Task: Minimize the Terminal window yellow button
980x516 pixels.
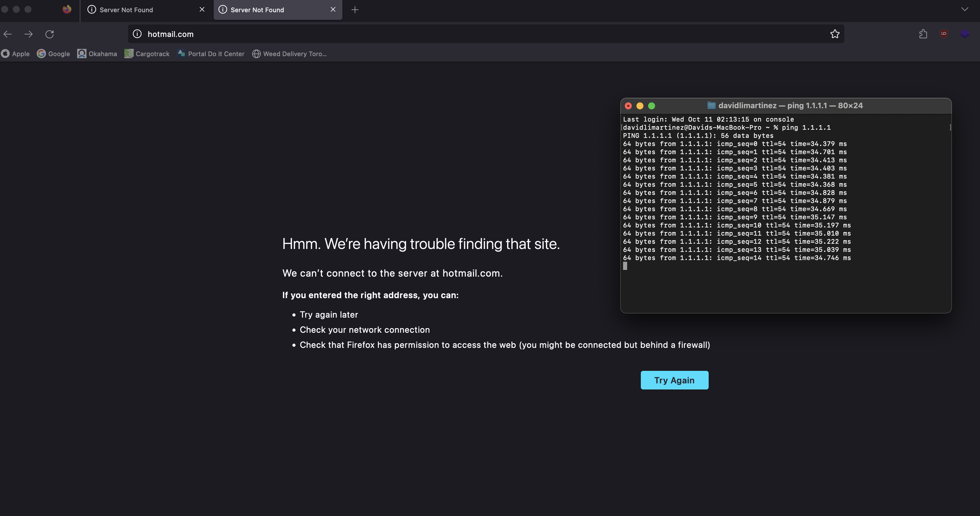Action: click(640, 106)
